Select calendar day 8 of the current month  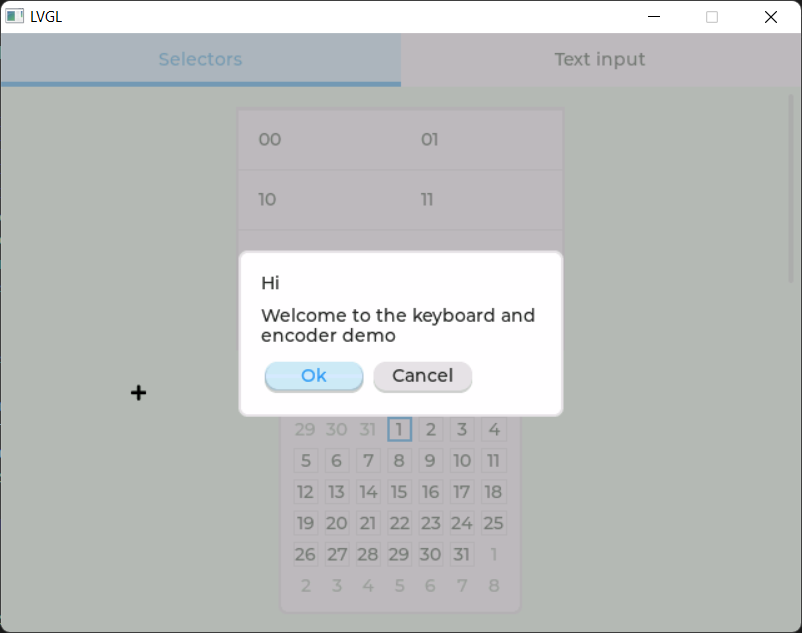(x=399, y=461)
